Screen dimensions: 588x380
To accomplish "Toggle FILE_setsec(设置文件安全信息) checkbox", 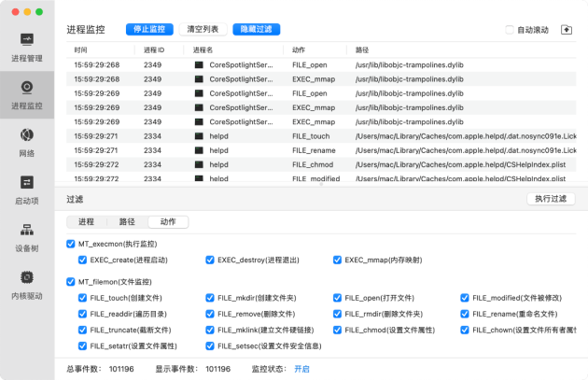I will (x=210, y=346).
